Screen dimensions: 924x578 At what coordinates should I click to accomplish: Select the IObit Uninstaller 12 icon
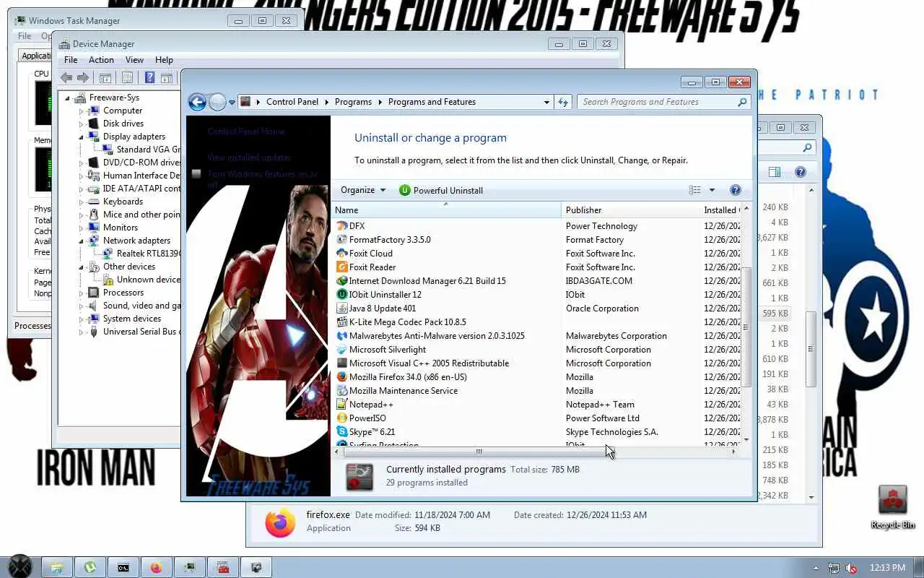(342, 295)
